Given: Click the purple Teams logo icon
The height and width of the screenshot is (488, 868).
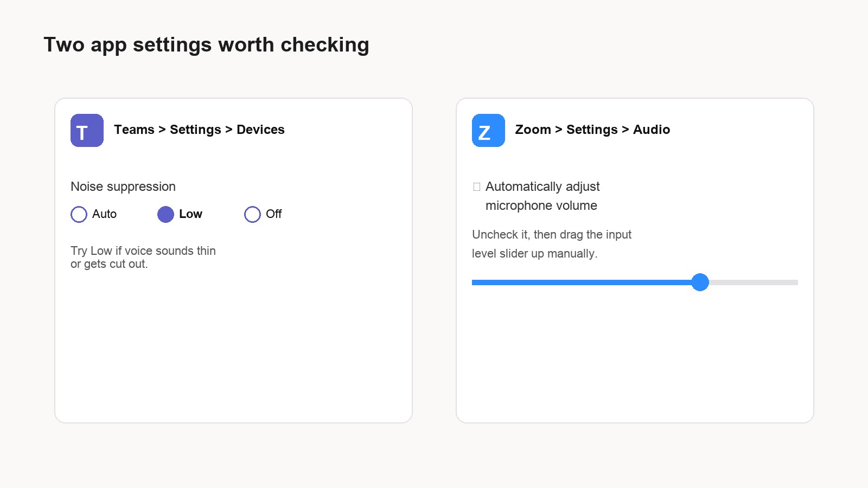Looking at the screenshot, I should [x=87, y=130].
